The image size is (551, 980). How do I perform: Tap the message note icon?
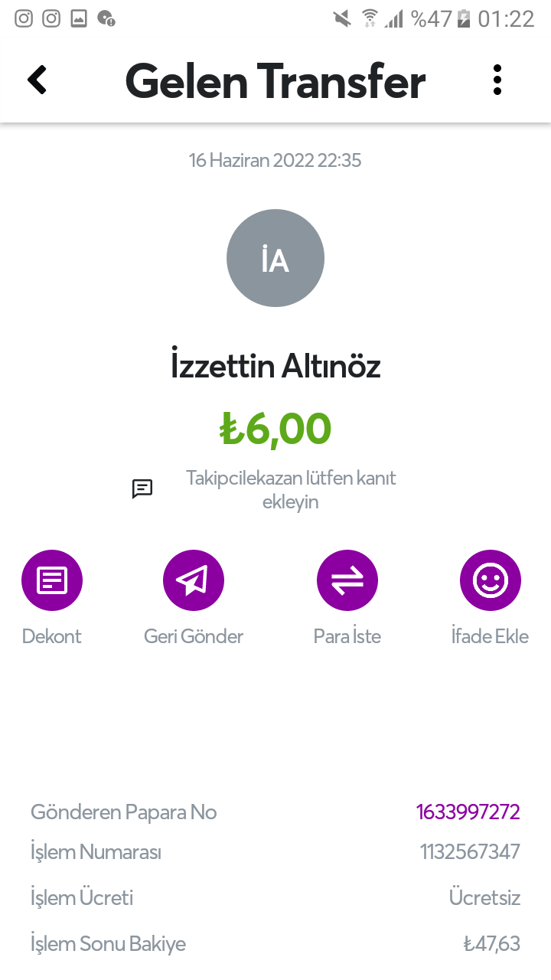[142, 489]
